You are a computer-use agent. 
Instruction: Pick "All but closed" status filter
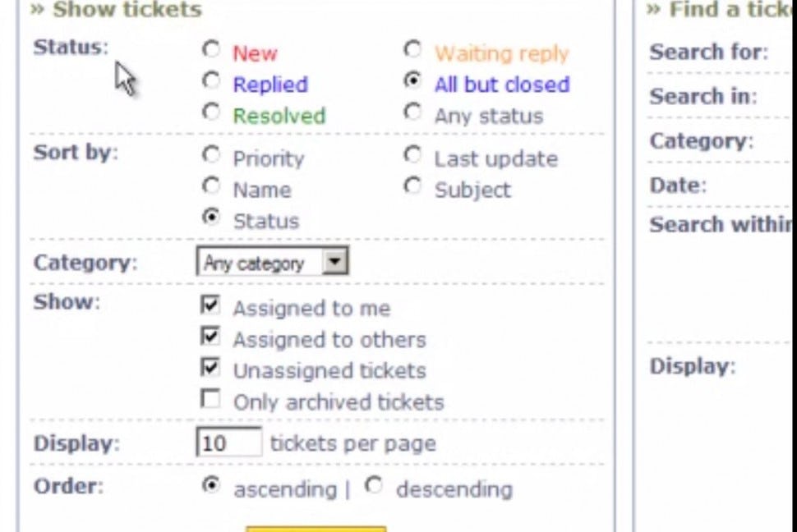(413, 81)
